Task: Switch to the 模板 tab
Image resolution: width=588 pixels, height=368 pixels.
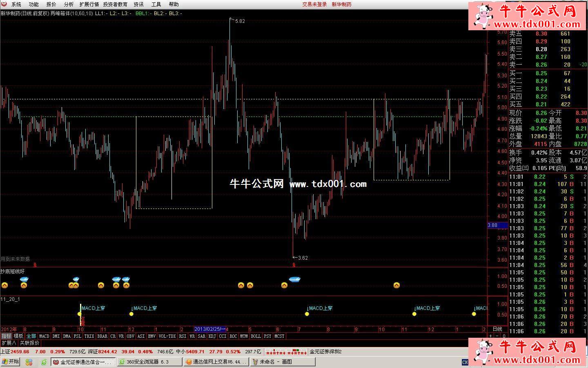Action: (x=18, y=336)
